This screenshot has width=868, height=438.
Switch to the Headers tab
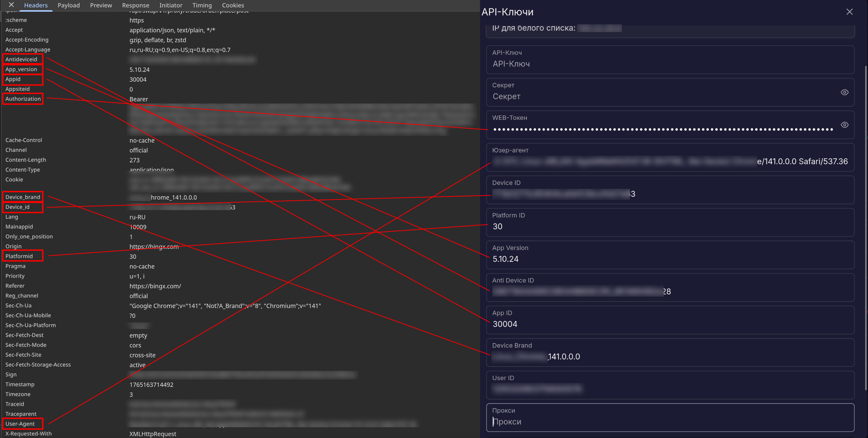[36, 5]
